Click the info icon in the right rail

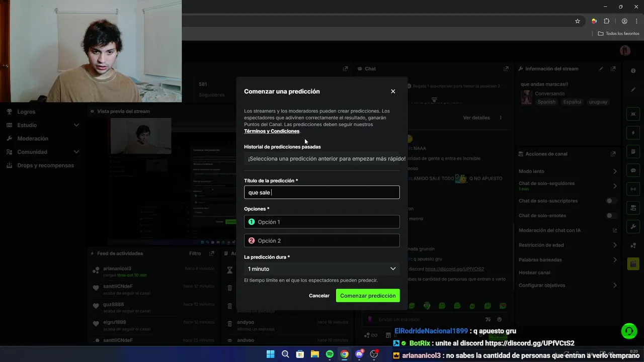pos(633,71)
